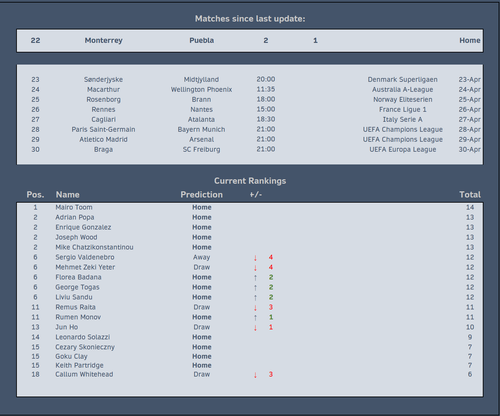Select Joseph Wood in rankings
The width and height of the screenshot is (500, 416).
[76, 237]
